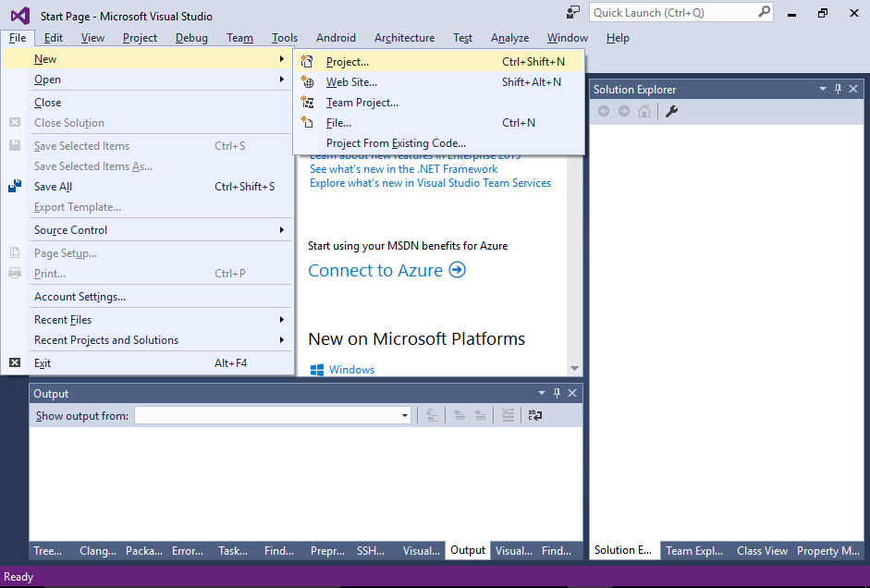Viewport: 870px width, 588px height.
Task: Open the Edit menu
Action: (54, 38)
